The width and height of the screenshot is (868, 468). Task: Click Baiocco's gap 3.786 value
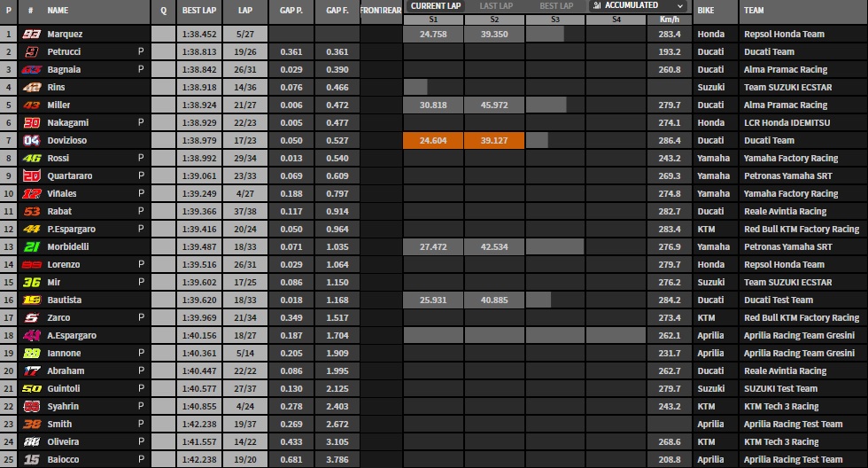click(337, 460)
